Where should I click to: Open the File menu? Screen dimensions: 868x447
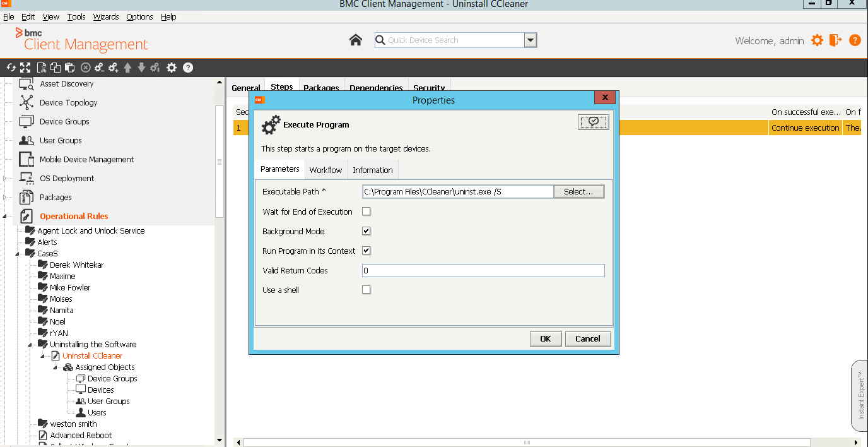[9, 17]
